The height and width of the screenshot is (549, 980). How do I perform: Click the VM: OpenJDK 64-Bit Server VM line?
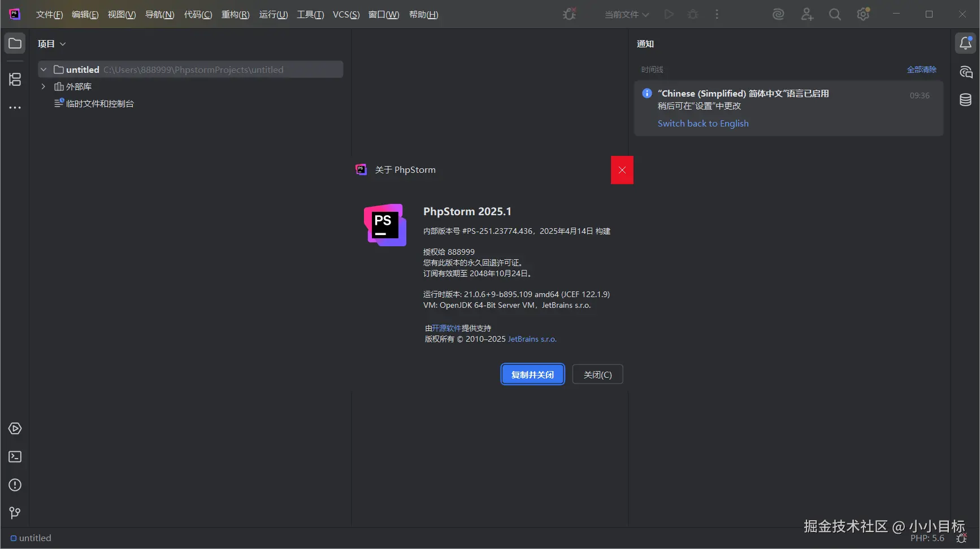coord(507,305)
